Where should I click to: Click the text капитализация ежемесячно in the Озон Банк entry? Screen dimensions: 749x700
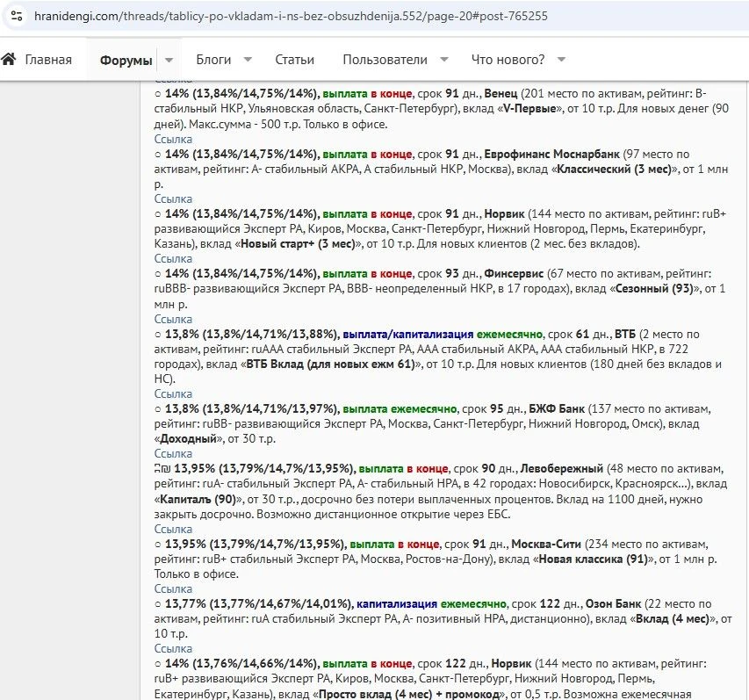click(x=431, y=604)
